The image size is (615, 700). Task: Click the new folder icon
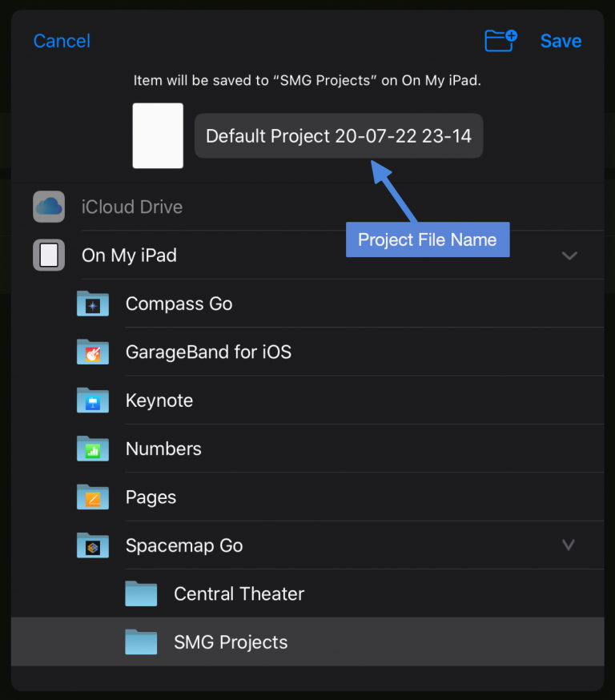click(x=500, y=41)
